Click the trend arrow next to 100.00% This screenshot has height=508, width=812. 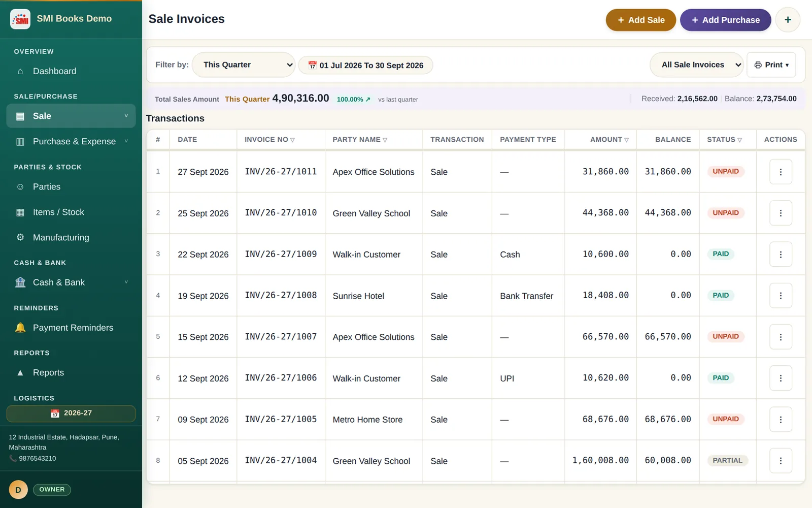(x=368, y=100)
